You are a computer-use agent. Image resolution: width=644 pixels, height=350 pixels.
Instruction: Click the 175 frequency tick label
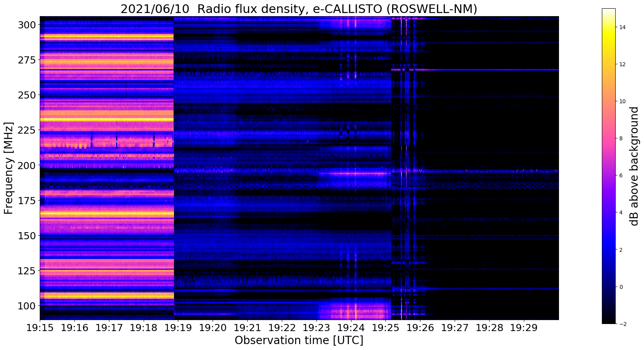[26, 201]
